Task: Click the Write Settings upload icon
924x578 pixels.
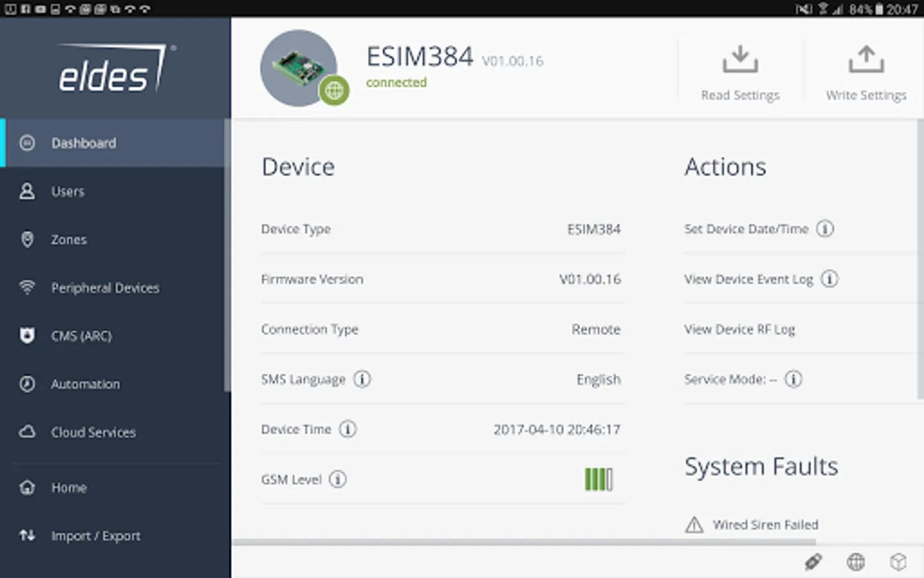Action: (866, 59)
